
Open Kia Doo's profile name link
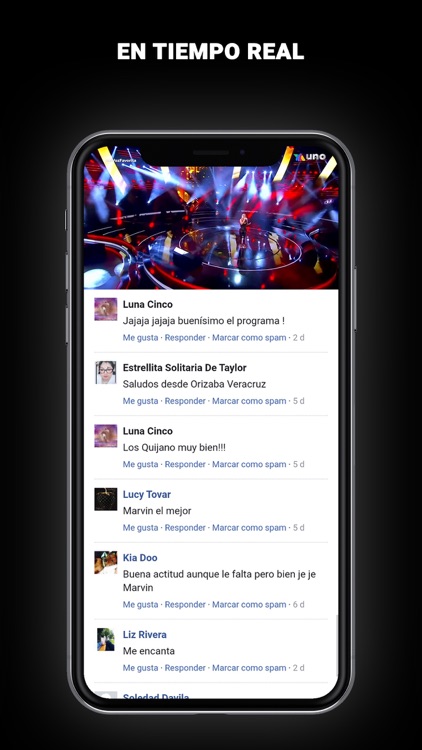click(x=140, y=558)
